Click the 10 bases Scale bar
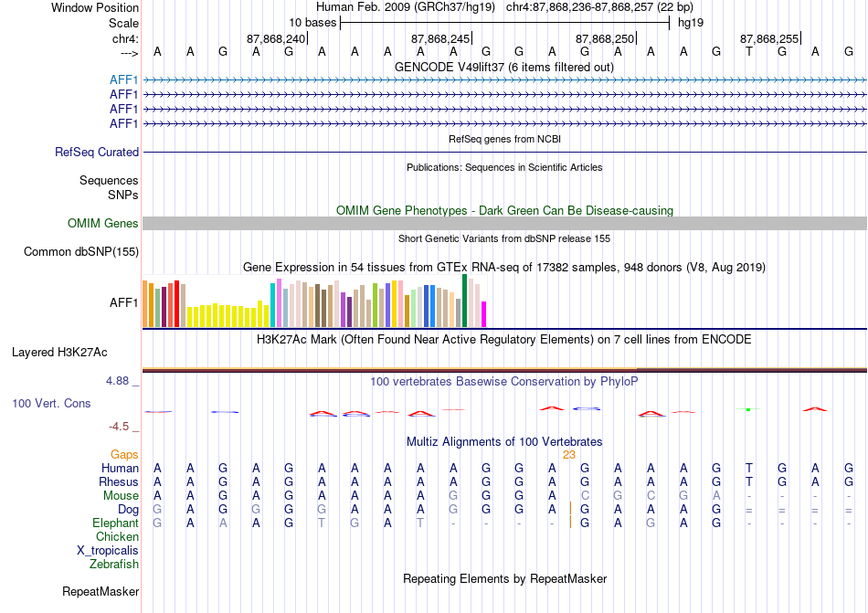The width and height of the screenshot is (868, 613). click(505, 23)
